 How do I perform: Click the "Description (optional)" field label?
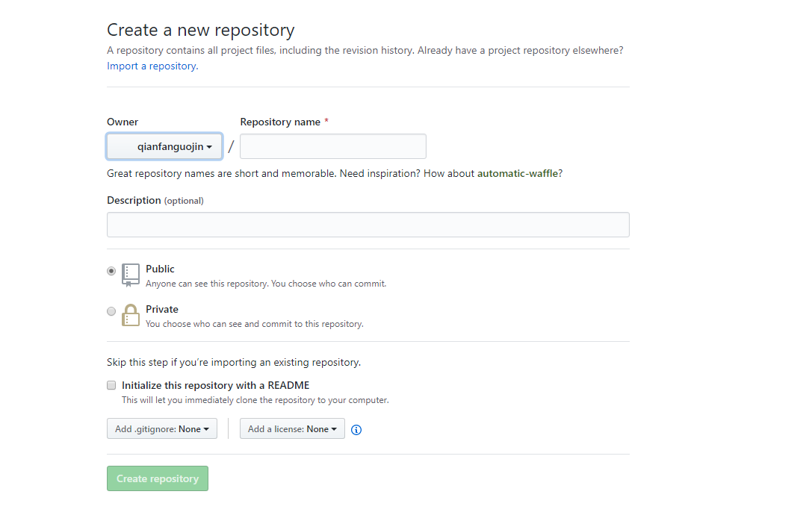coord(155,200)
